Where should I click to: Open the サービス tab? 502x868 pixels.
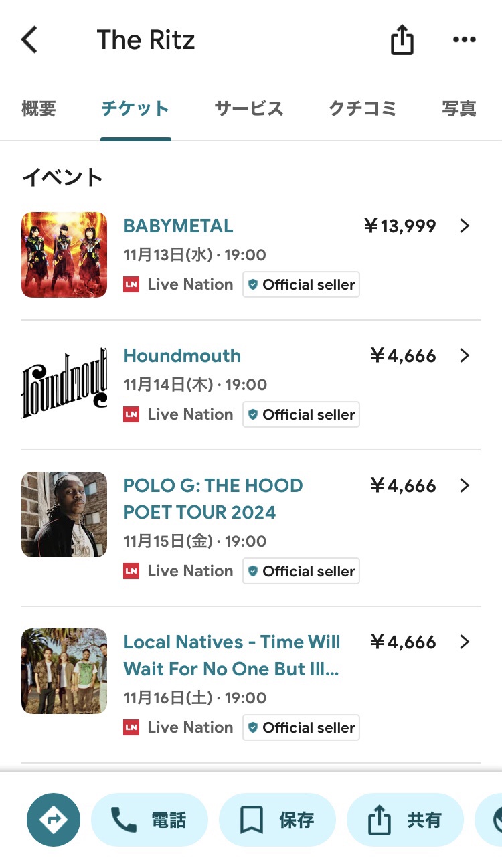(x=249, y=108)
